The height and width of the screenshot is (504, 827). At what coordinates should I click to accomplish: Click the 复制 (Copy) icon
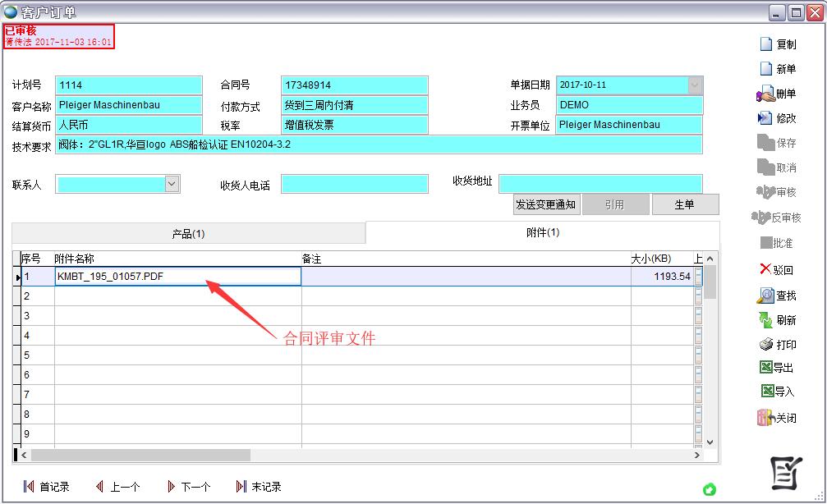[x=766, y=44]
